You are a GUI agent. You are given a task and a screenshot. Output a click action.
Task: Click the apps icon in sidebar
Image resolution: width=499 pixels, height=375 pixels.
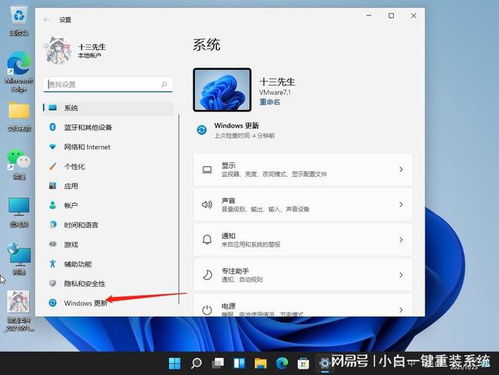pyautogui.click(x=52, y=185)
